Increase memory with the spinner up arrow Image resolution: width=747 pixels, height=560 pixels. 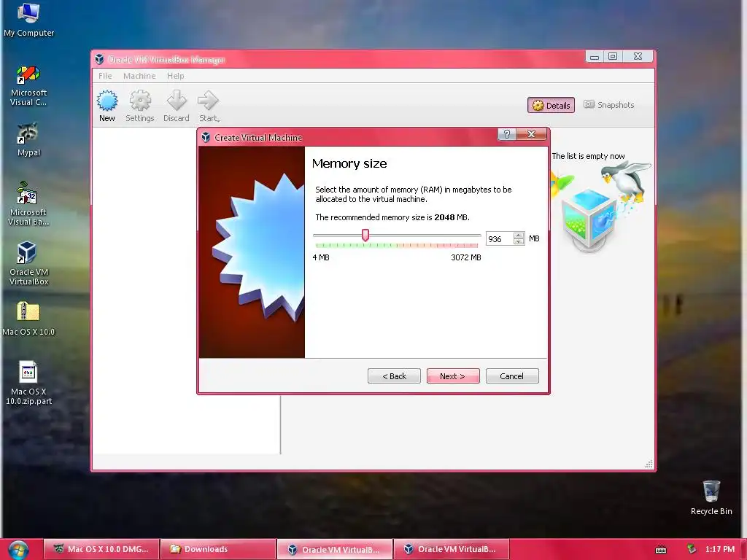pos(519,235)
